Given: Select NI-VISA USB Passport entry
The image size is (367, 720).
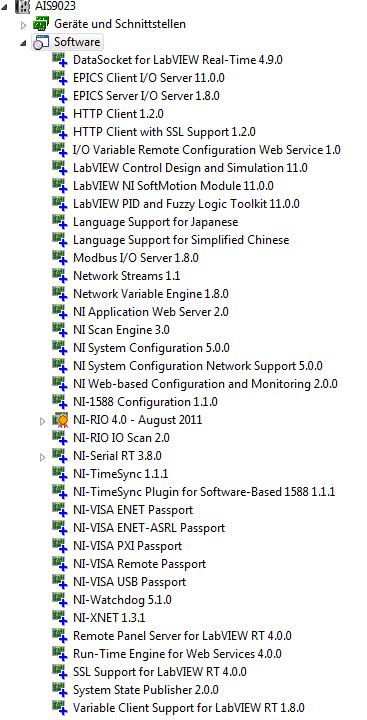Looking at the screenshot, I should tap(129, 582).
